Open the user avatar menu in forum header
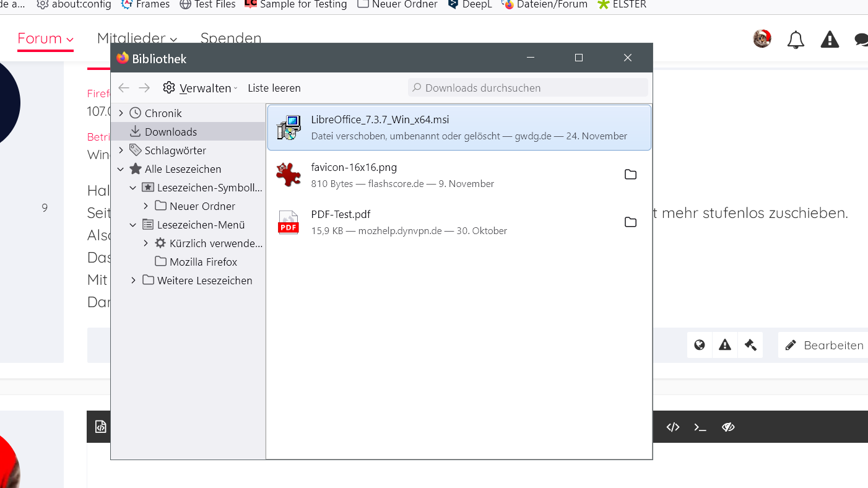The image size is (868, 488). [x=762, y=39]
